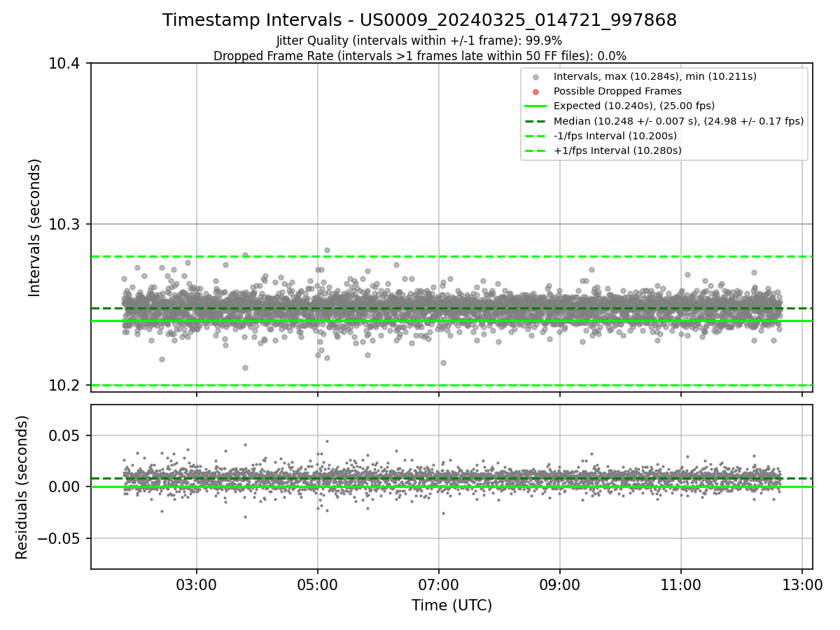Viewport: 840px width, 630px height.
Task: Click the residuals tick label '−0.05'
Action: pos(60,539)
